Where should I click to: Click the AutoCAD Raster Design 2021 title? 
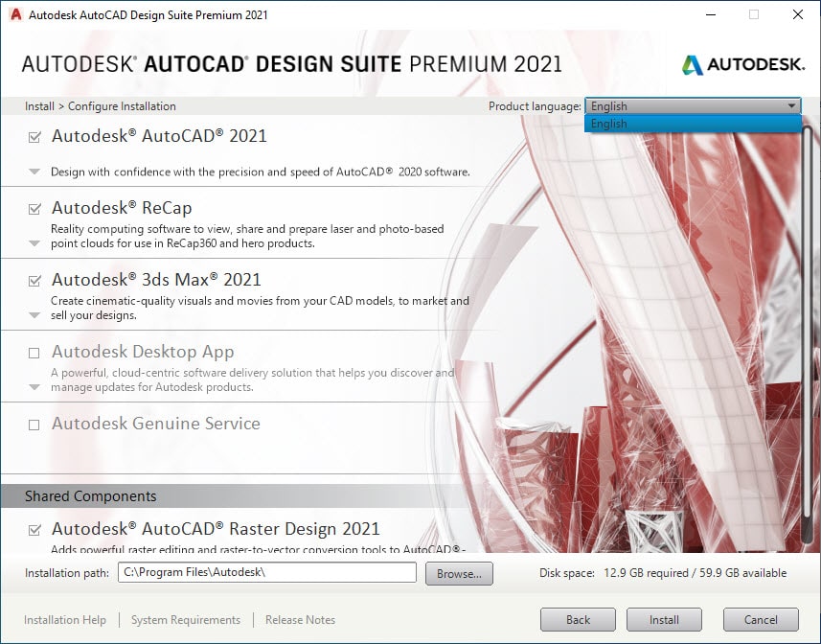tap(216, 529)
